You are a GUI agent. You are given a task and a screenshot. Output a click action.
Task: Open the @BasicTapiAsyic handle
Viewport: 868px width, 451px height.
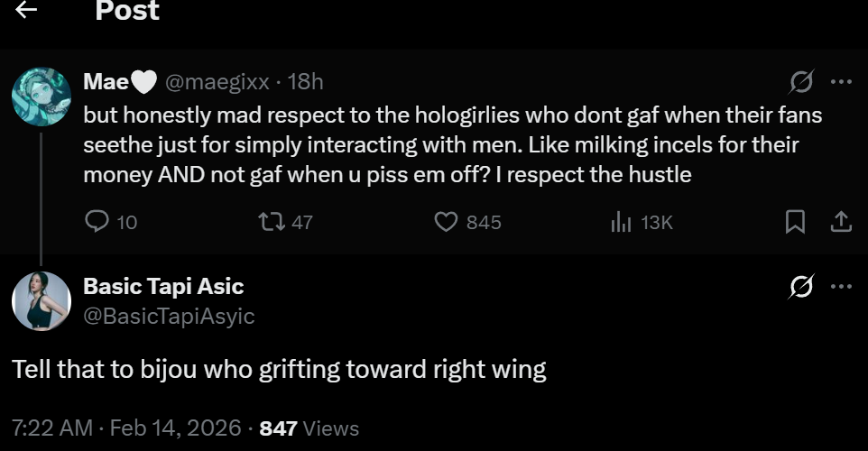pos(169,316)
